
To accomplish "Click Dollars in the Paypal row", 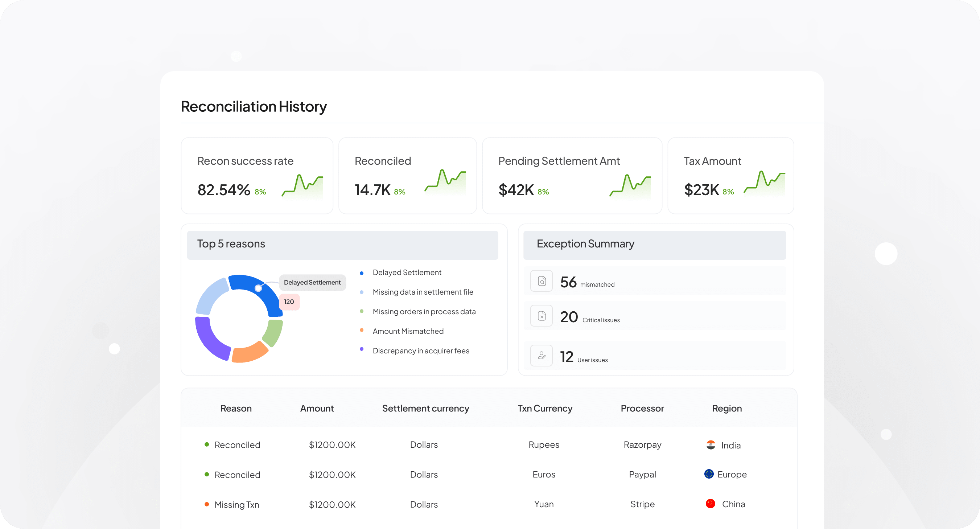I will pos(424,475).
